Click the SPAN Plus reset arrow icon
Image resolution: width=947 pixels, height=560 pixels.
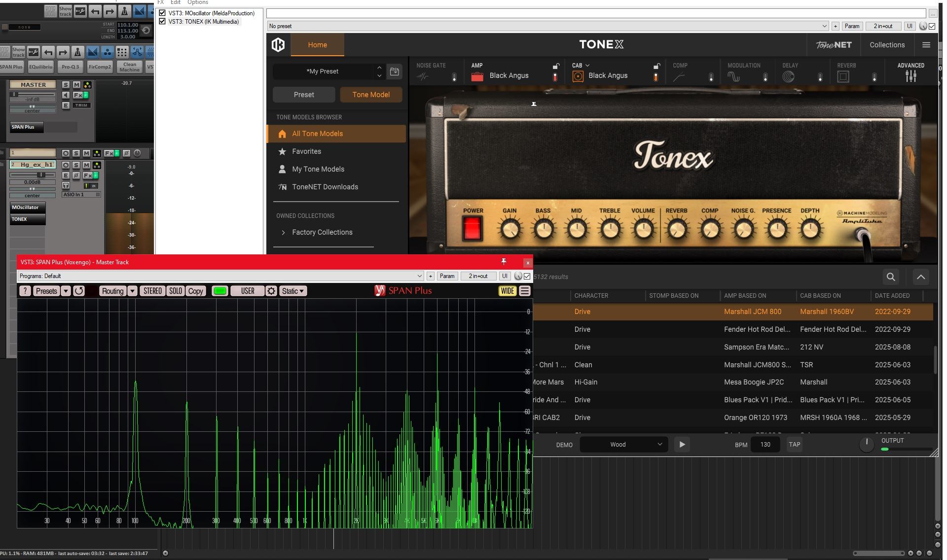79,291
